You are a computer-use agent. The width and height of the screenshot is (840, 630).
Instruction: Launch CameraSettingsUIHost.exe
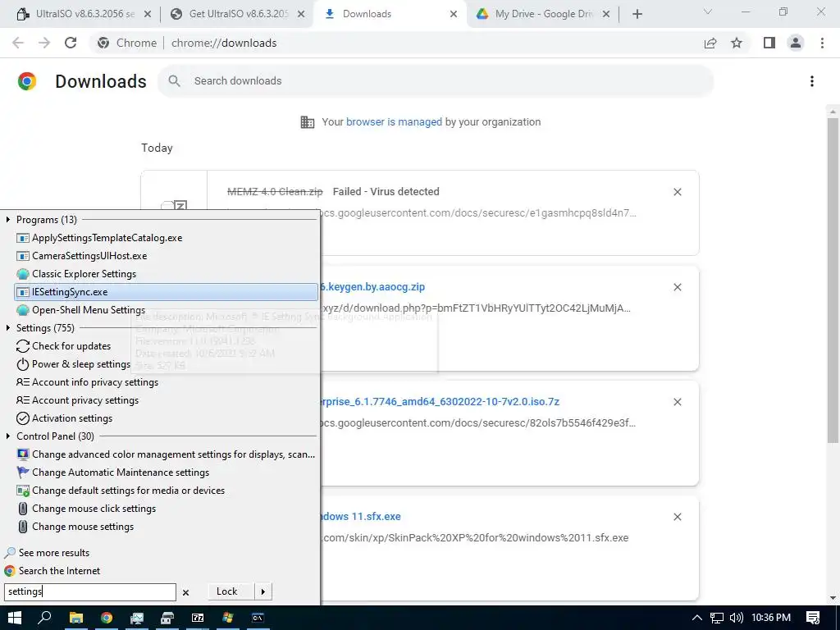tap(167, 256)
